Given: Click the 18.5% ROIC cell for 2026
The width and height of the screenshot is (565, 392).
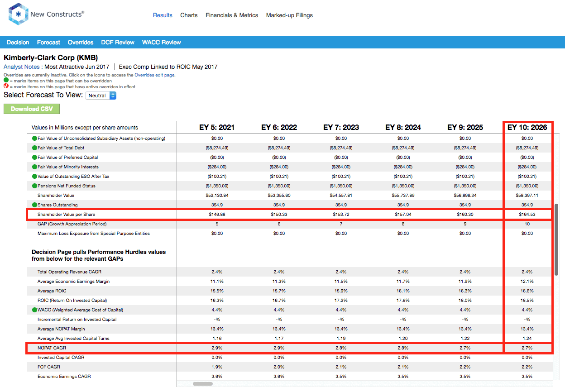Looking at the screenshot, I should [x=527, y=301].
